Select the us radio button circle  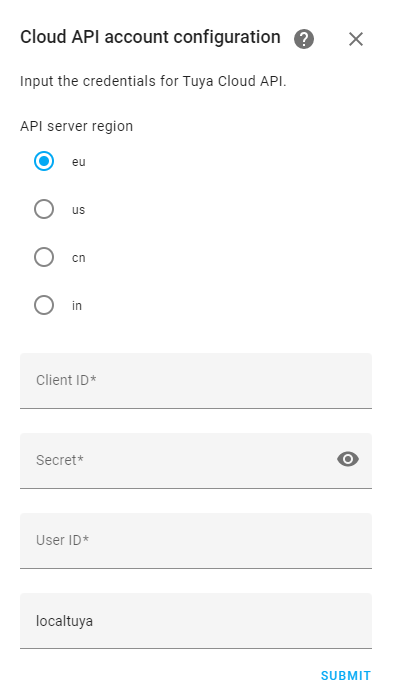click(44, 209)
